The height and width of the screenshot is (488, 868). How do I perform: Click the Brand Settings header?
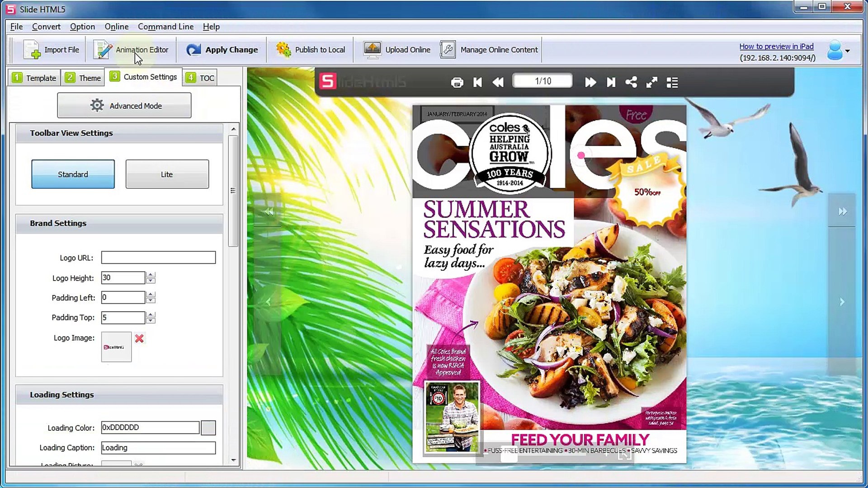coord(119,224)
